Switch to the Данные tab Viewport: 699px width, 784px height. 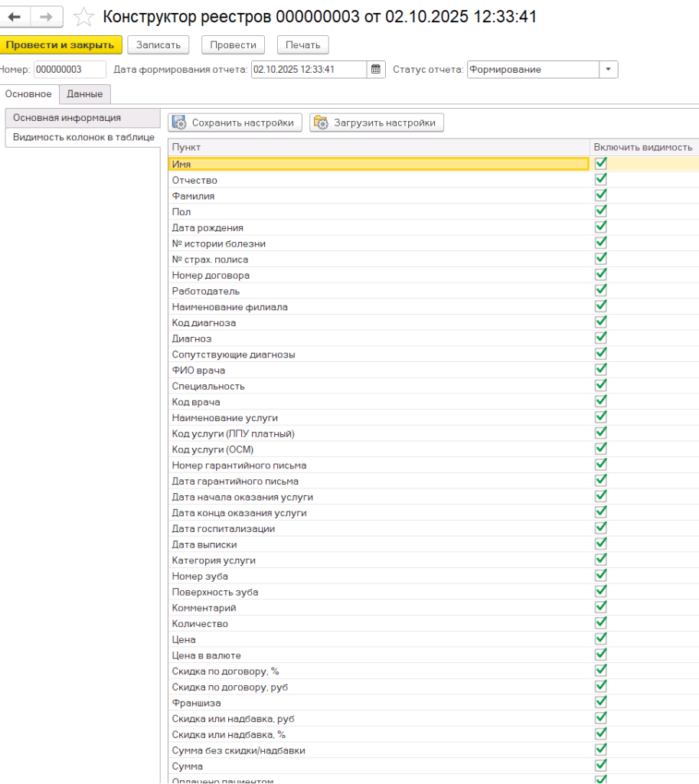point(85,94)
